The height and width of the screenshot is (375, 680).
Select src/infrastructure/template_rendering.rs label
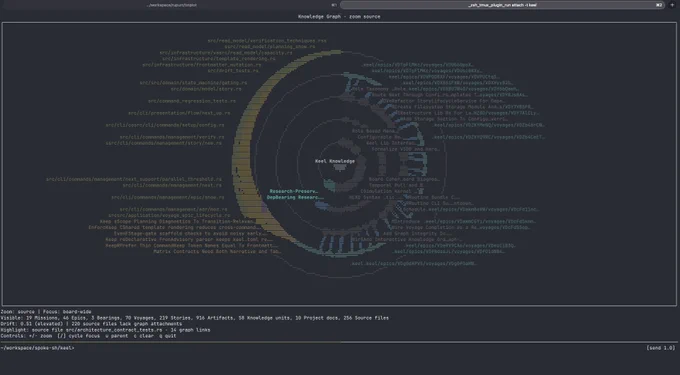(x=219, y=59)
